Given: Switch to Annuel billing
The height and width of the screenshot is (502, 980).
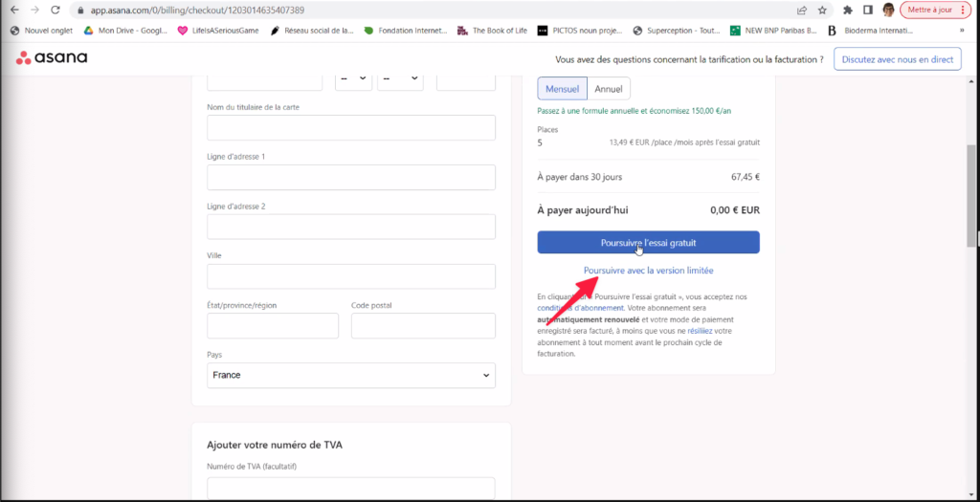Looking at the screenshot, I should (x=609, y=89).
